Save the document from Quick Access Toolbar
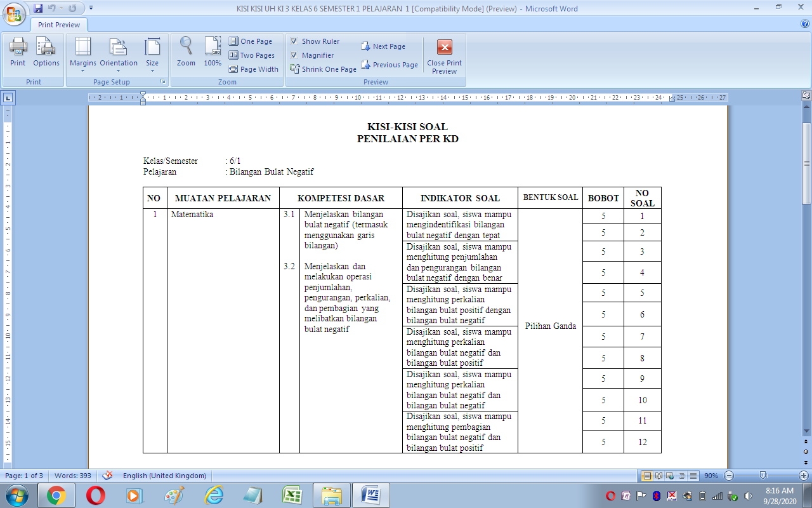 pos(38,8)
